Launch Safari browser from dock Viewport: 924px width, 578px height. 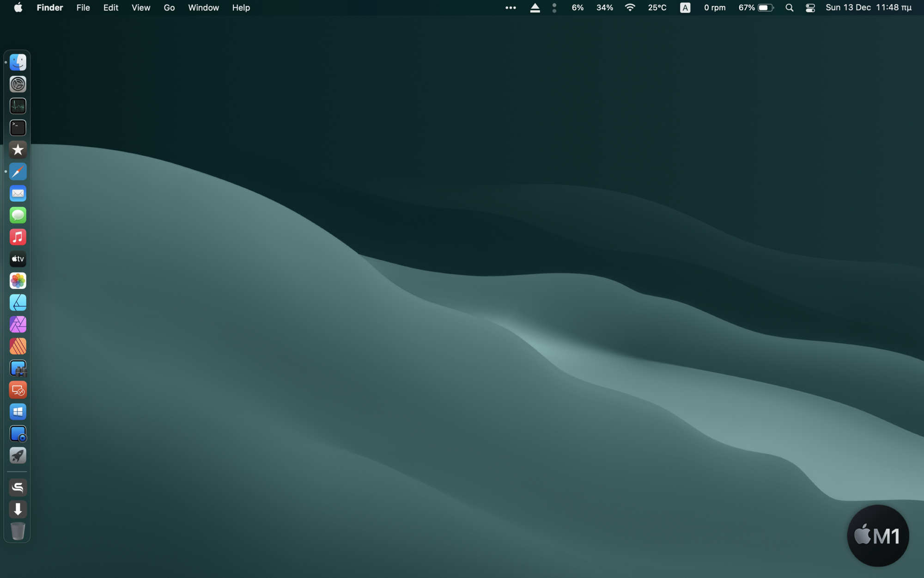click(18, 172)
